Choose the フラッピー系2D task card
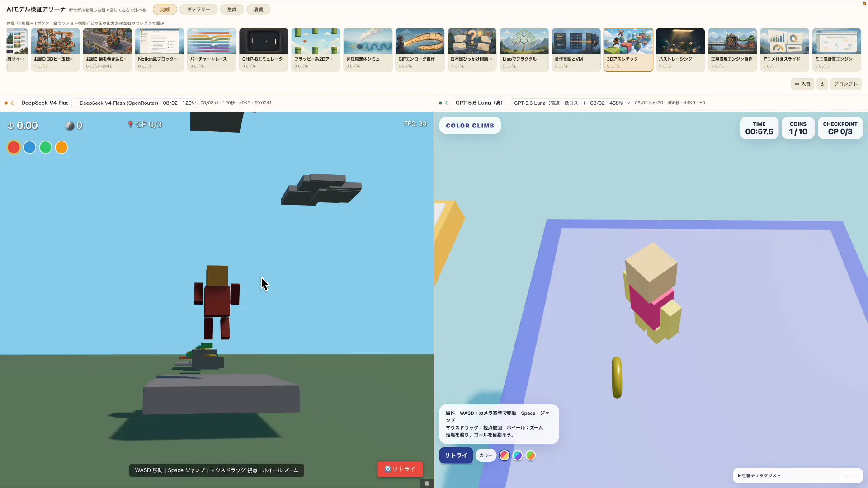Image resolution: width=868 pixels, height=488 pixels. (x=316, y=50)
